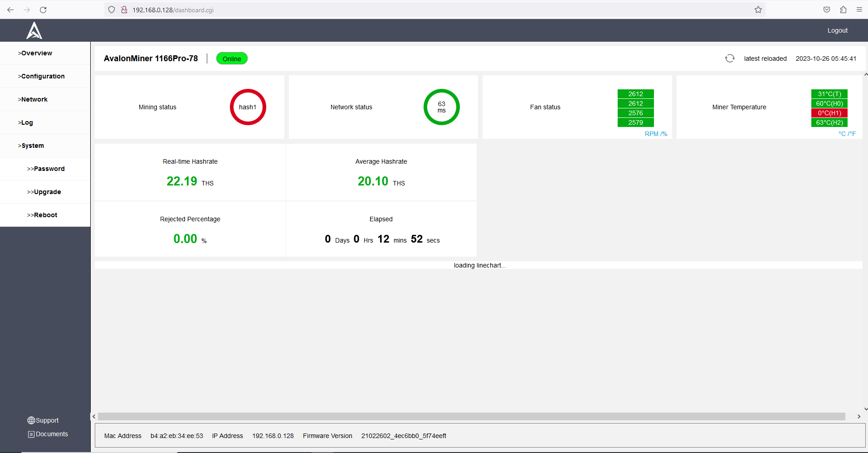Click the reload timestamp 2023-10-26 05:45:41

coord(826,58)
